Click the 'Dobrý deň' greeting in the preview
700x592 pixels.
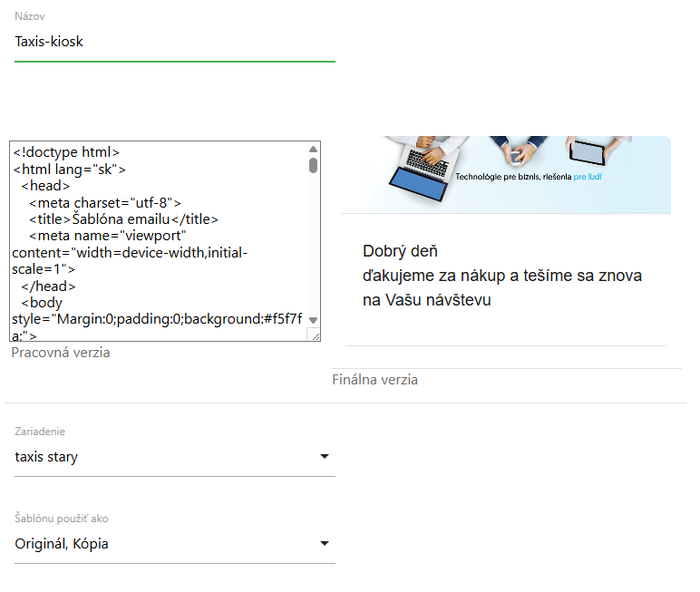pyautogui.click(x=400, y=251)
